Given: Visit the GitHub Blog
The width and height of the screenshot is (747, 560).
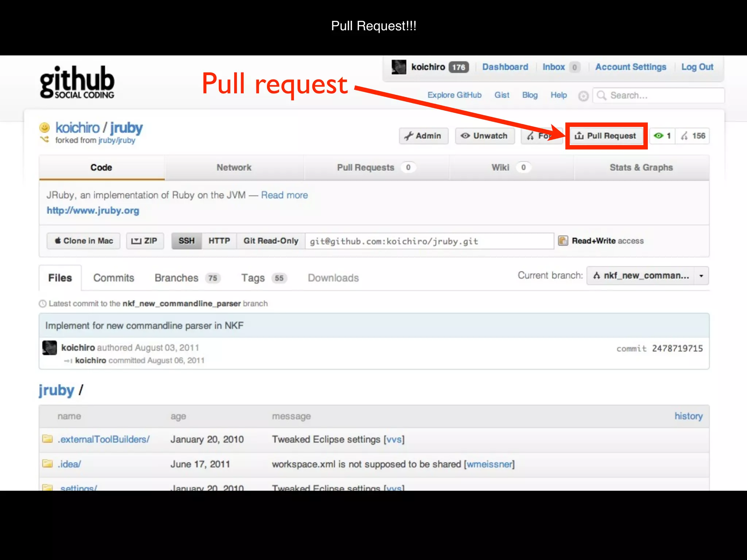Looking at the screenshot, I should click(530, 95).
